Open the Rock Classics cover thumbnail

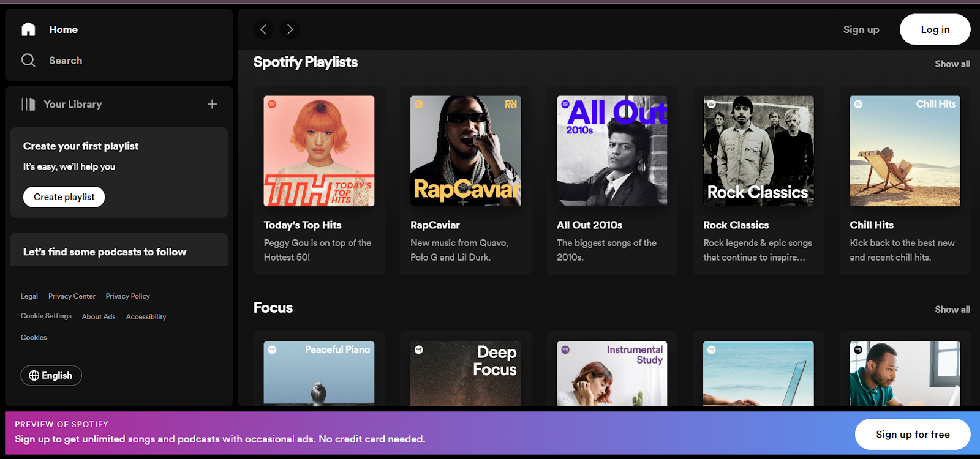pos(759,151)
